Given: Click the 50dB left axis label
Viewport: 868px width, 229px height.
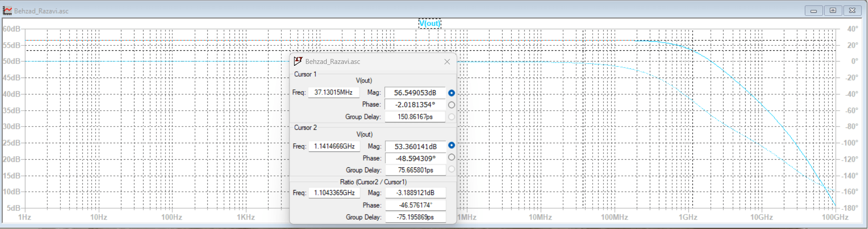Looking at the screenshot, I should (x=11, y=61).
